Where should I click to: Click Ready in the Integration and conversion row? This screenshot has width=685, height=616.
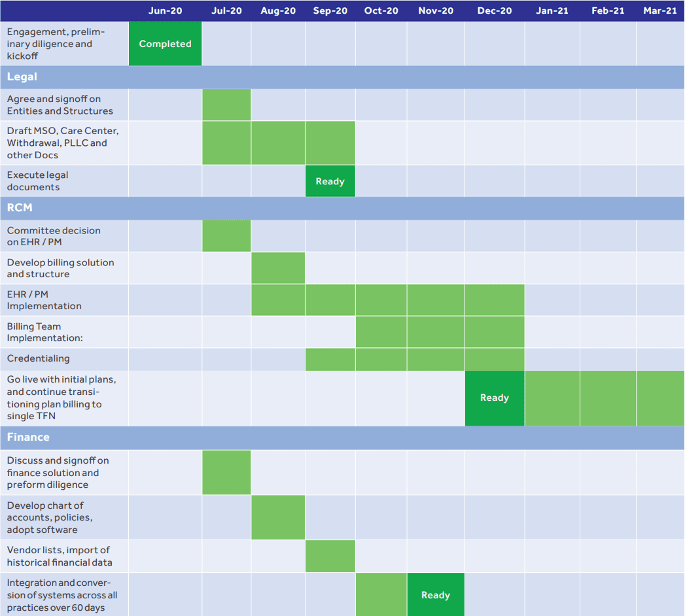(x=436, y=594)
